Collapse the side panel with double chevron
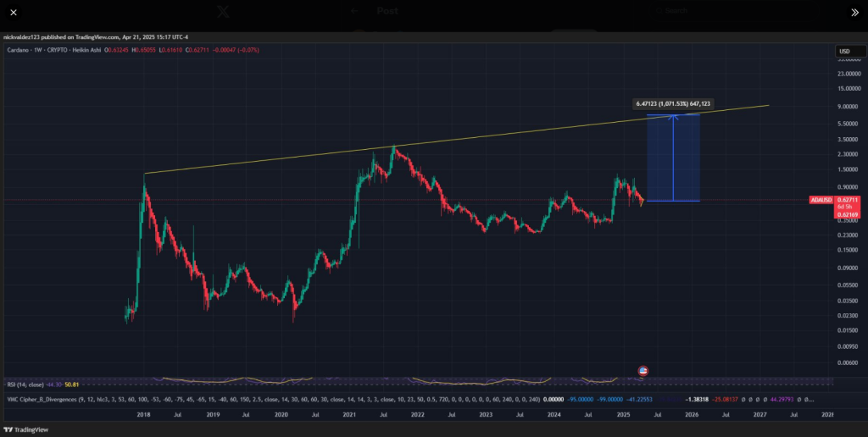 (854, 13)
